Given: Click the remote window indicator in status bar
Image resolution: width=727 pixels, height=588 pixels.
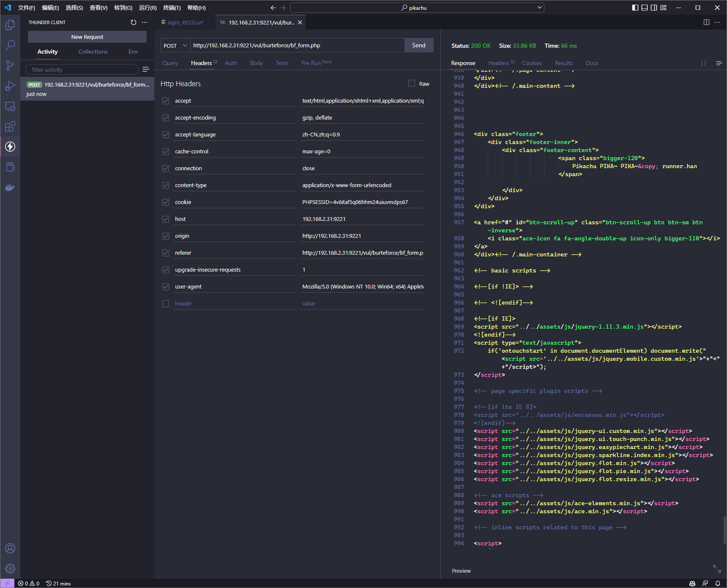Looking at the screenshot, I should point(7,583).
